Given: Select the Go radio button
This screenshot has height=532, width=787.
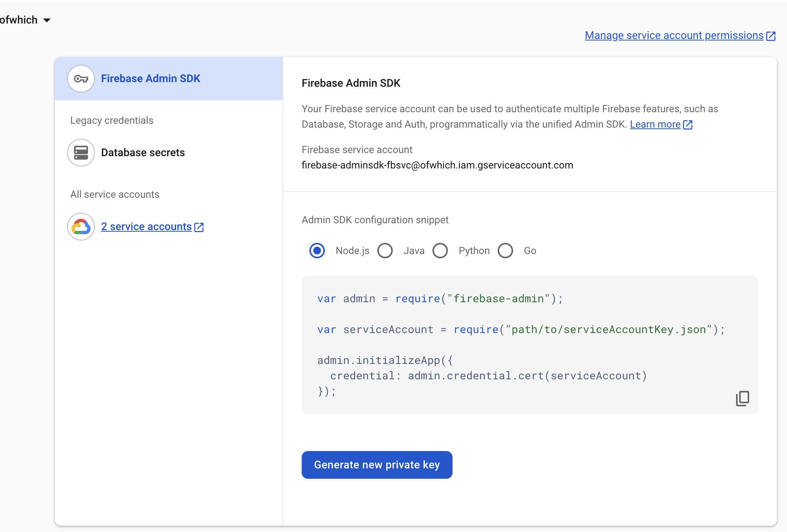Looking at the screenshot, I should (x=505, y=251).
